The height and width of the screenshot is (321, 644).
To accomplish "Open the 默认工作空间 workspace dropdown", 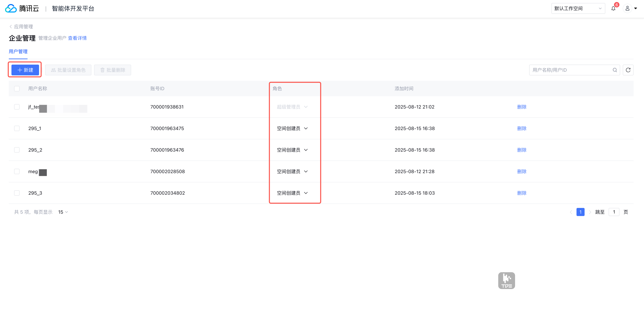I will 578,8.
